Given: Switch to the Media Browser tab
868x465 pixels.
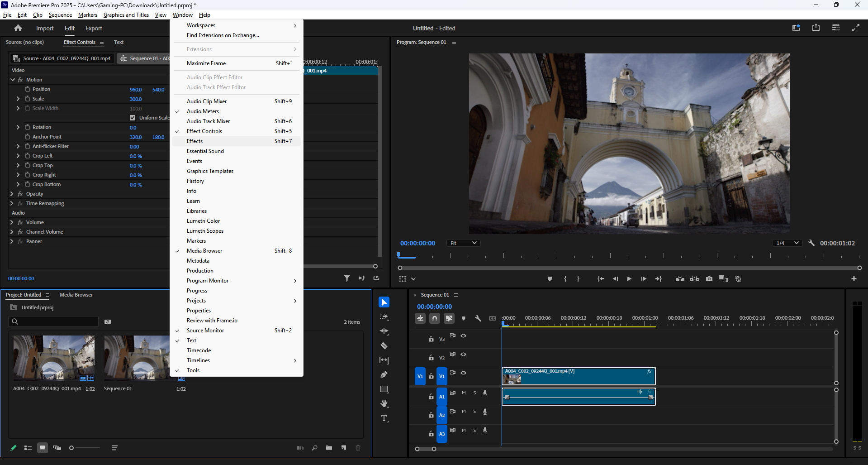Looking at the screenshot, I should pyautogui.click(x=76, y=295).
